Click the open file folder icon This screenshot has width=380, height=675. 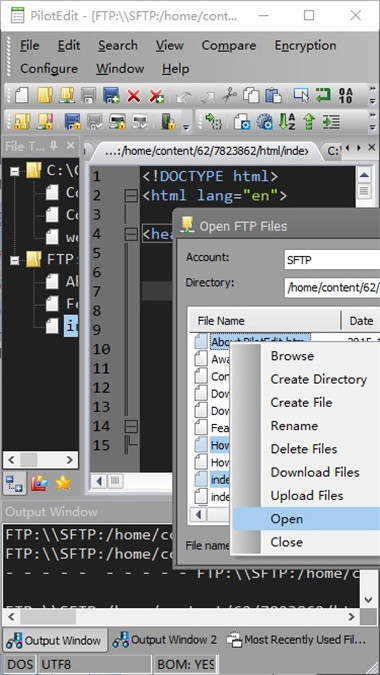coord(44,95)
